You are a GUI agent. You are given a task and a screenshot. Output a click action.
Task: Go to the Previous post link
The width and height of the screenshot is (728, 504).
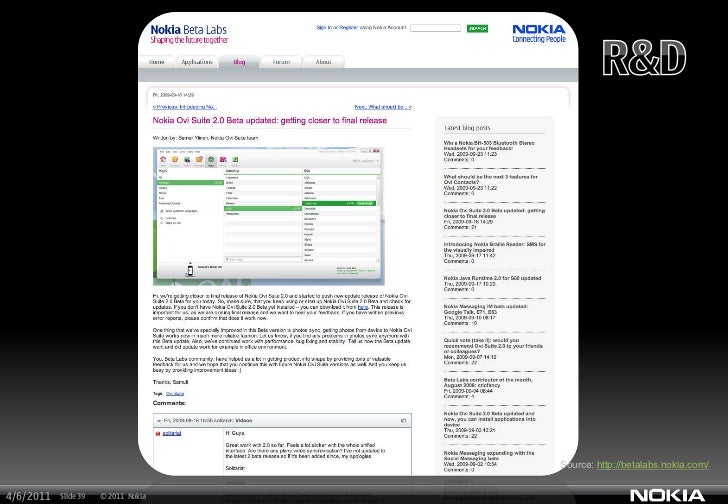(x=184, y=107)
